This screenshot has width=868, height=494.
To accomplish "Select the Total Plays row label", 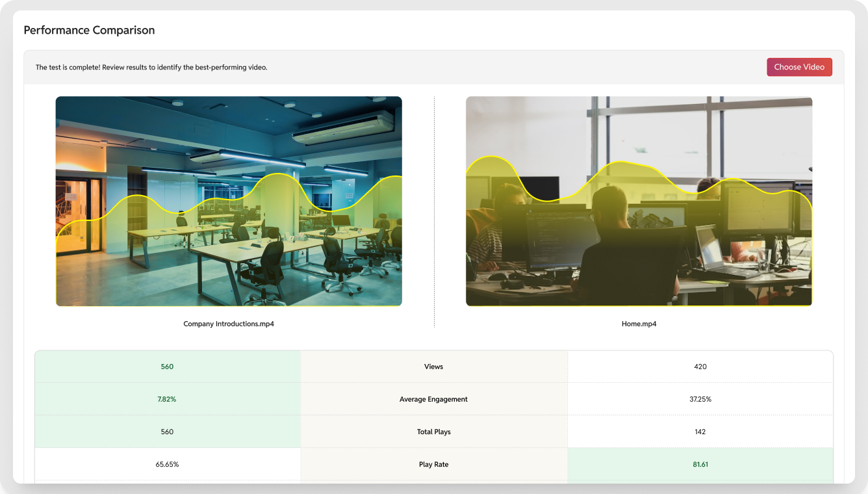I will click(x=433, y=432).
